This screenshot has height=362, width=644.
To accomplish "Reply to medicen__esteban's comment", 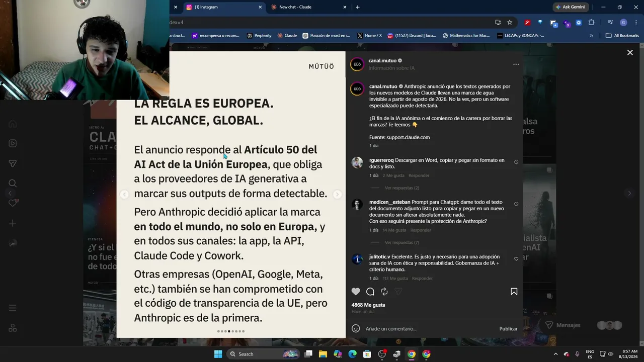I will pos(421,230).
